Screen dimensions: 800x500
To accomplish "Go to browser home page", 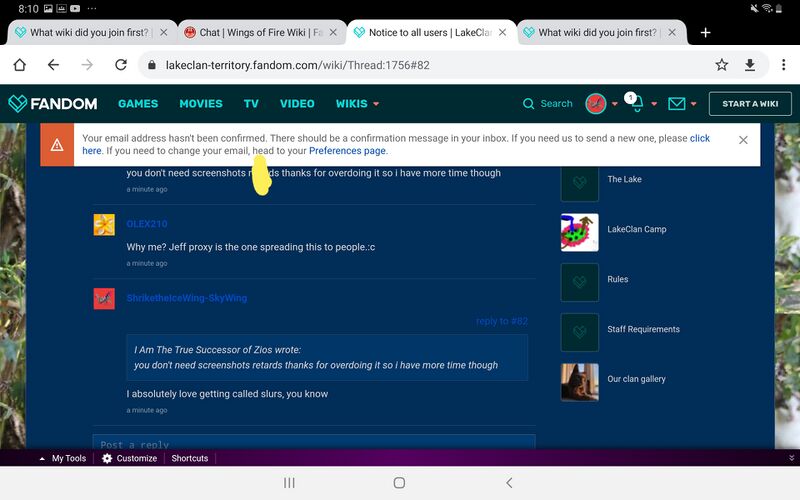I will point(19,65).
